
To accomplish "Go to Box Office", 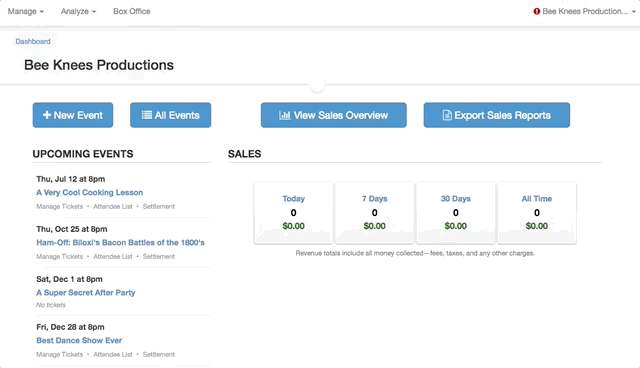I will (131, 11).
